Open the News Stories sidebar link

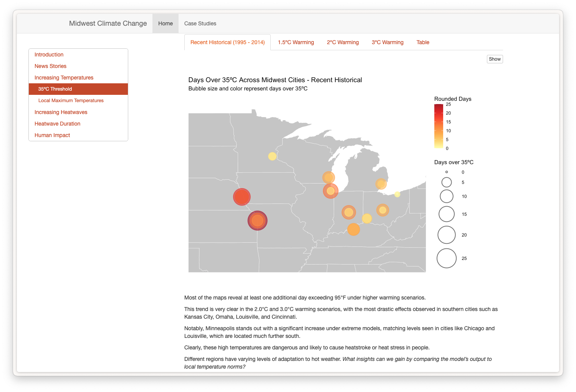[78, 66]
